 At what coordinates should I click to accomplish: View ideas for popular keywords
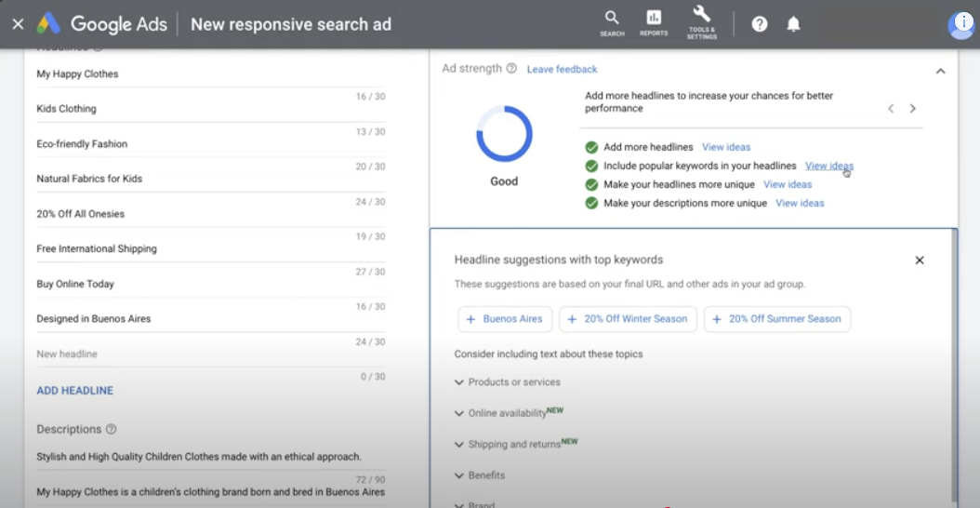(x=828, y=166)
